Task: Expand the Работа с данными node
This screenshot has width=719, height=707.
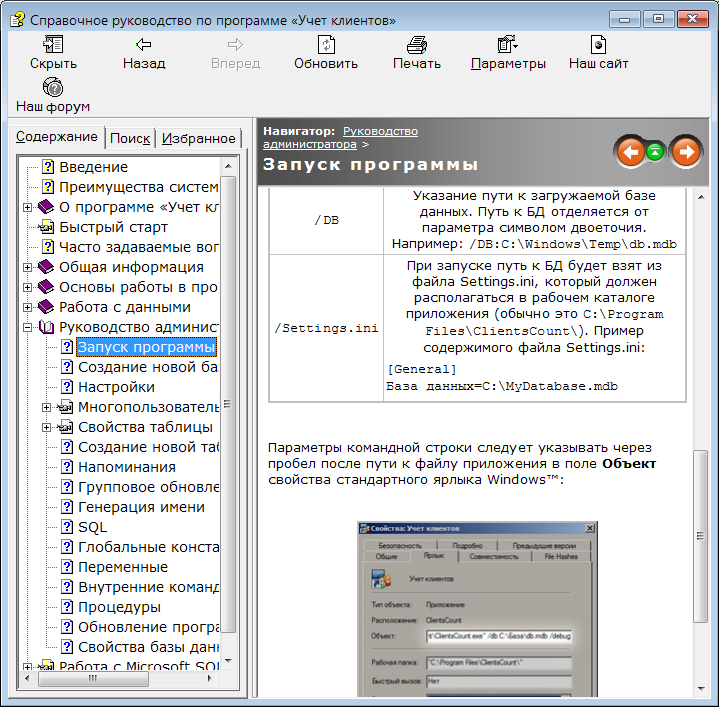Action: (x=28, y=307)
